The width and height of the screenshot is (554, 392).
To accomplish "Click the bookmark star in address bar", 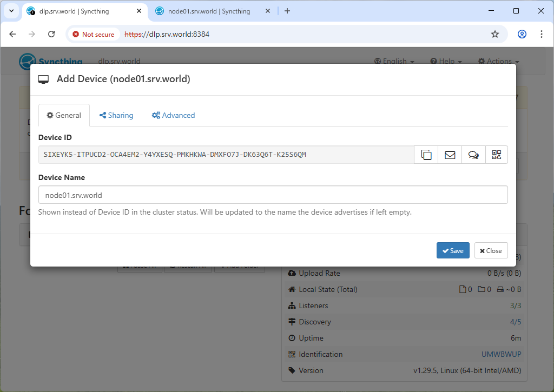I will click(494, 34).
